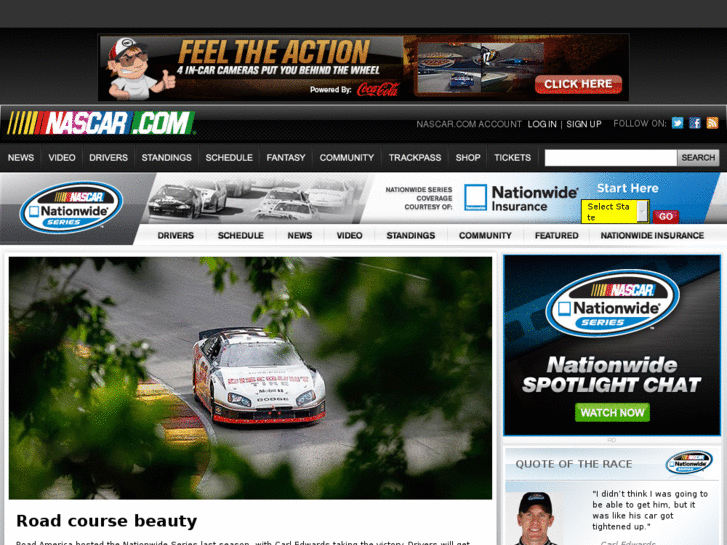Click the WATCH NOW button
The width and height of the screenshot is (727, 545).
tap(612, 412)
